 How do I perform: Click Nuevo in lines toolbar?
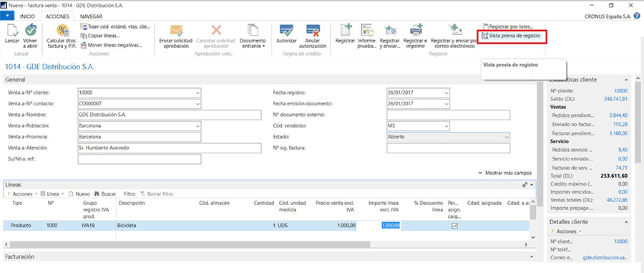tap(79, 193)
